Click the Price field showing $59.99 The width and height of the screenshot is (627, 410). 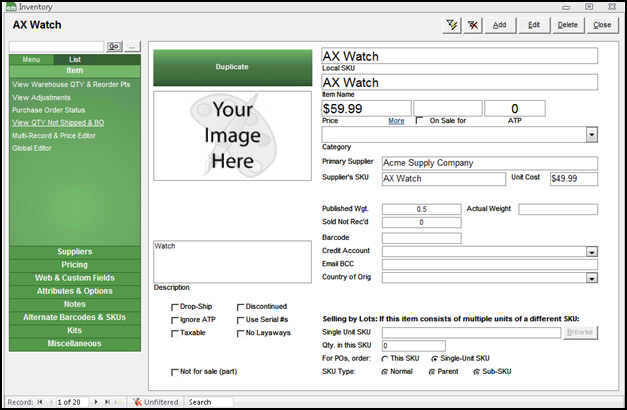click(366, 108)
